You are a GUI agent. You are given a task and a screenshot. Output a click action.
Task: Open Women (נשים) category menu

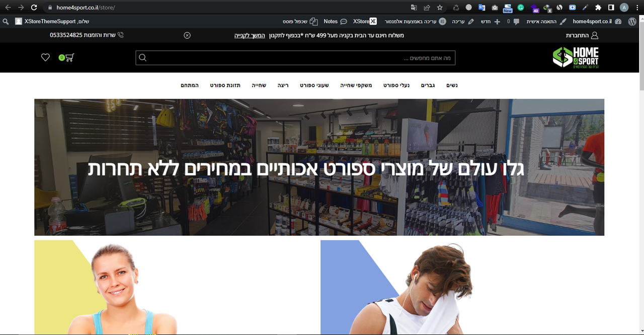[x=452, y=85]
